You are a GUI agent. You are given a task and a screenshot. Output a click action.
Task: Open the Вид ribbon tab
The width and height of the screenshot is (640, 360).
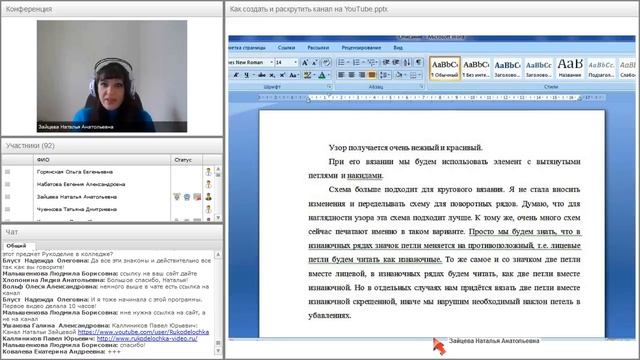pyautogui.click(x=398, y=48)
